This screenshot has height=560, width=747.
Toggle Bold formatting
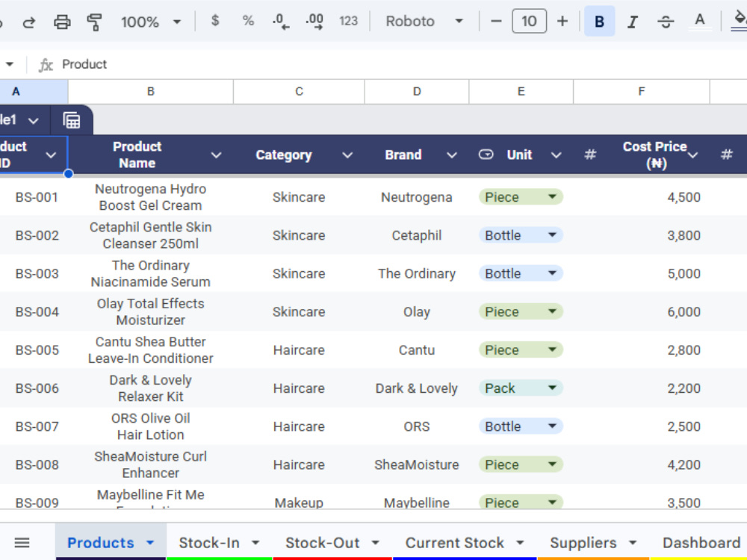599,22
